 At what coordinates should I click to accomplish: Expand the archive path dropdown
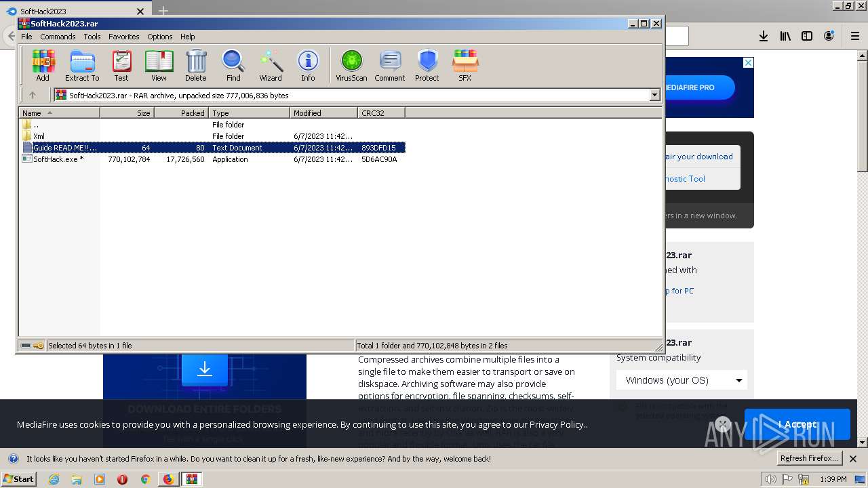(x=655, y=96)
